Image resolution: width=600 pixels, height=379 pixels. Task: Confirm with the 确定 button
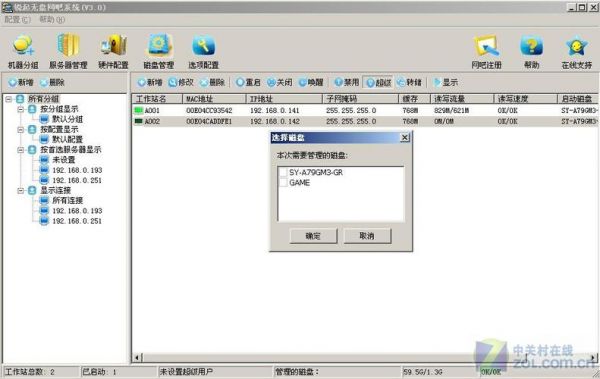click(313, 236)
